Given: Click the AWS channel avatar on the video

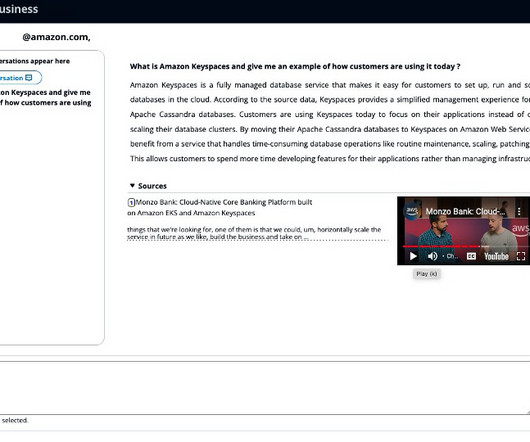Looking at the screenshot, I should pyautogui.click(x=412, y=211).
